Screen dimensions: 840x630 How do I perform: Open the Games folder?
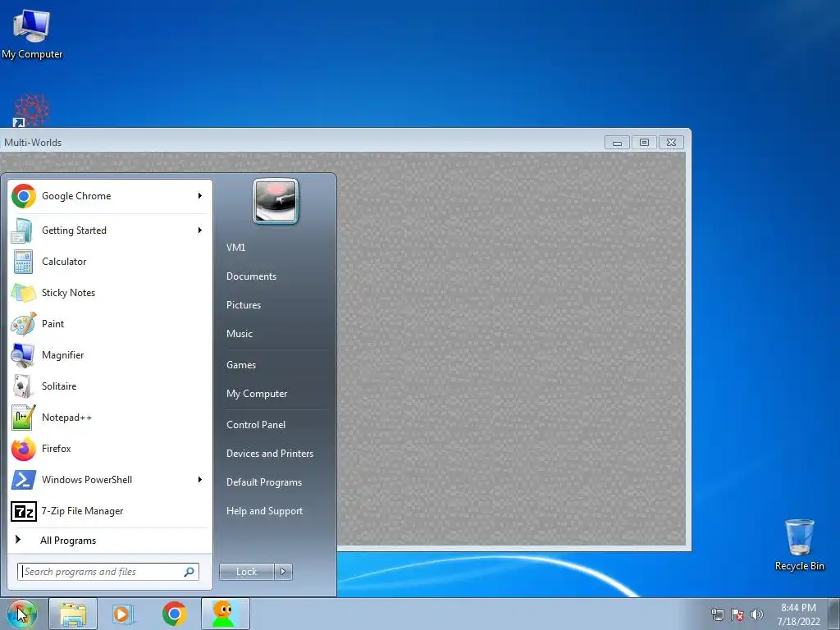click(x=241, y=365)
